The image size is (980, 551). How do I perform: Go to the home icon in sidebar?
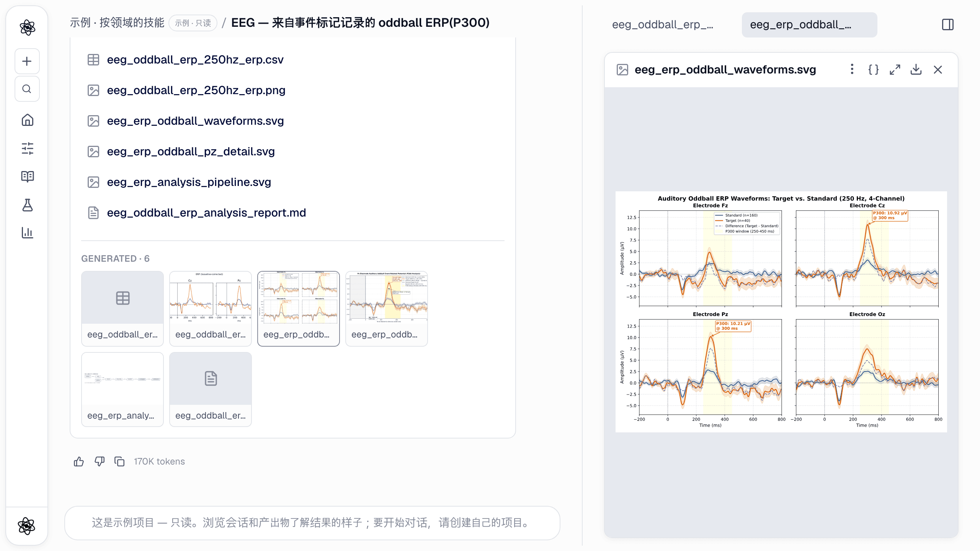27,120
